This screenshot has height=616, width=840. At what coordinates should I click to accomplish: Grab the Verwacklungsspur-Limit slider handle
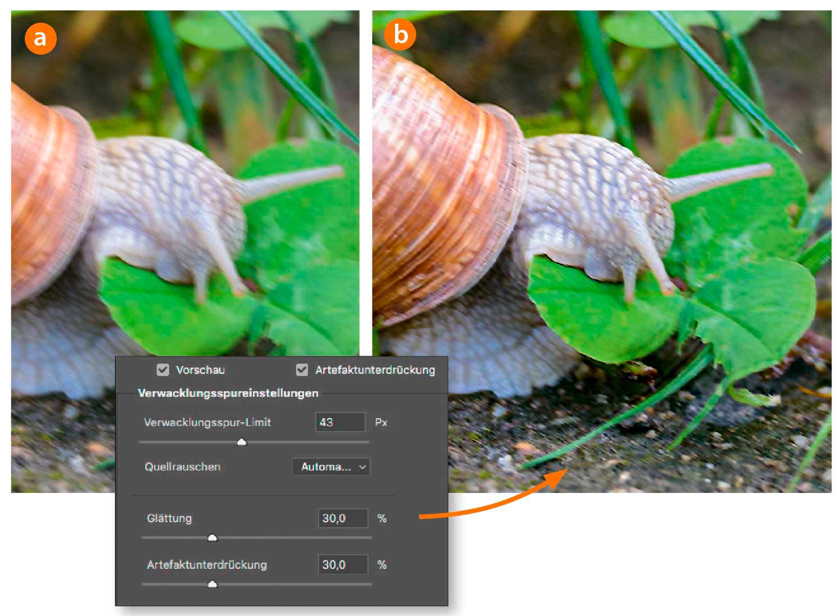[242, 442]
